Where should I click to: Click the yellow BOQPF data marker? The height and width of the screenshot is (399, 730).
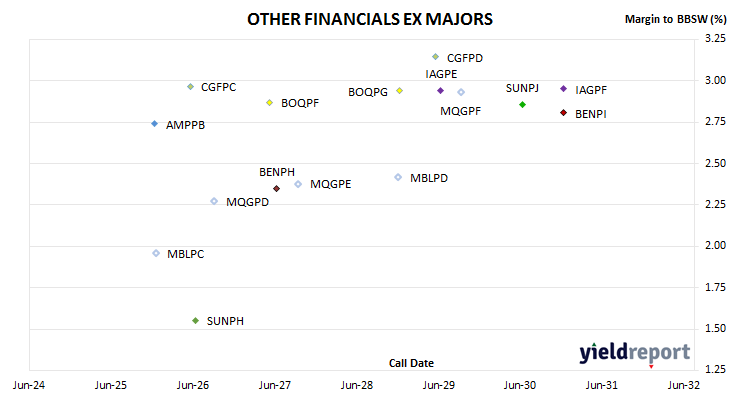click(270, 102)
